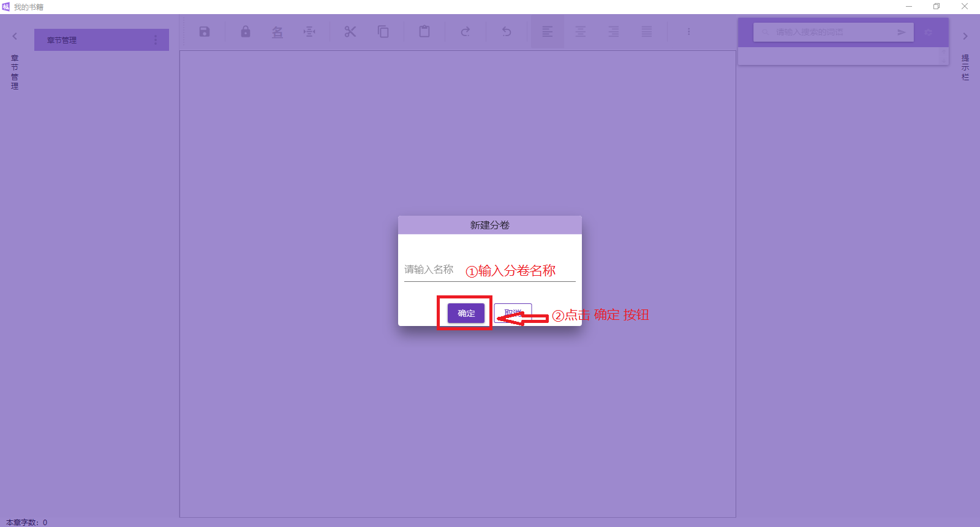Viewport: 980px width, 527px height.
Task: Click the 我的书籍 window title
Action: tap(29, 7)
